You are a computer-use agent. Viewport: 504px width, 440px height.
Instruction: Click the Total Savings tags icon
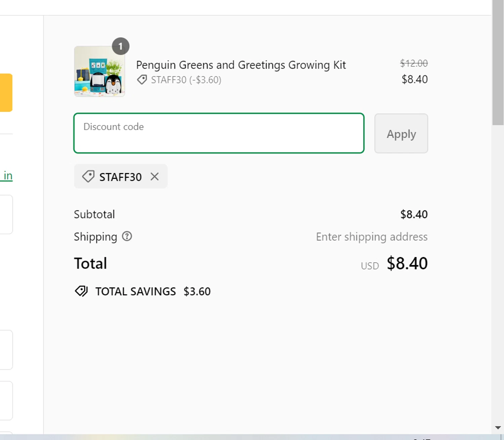coord(81,291)
